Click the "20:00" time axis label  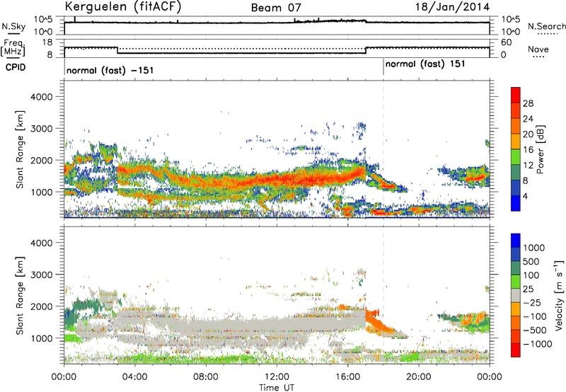pyautogui.click(x=419, y=377)
